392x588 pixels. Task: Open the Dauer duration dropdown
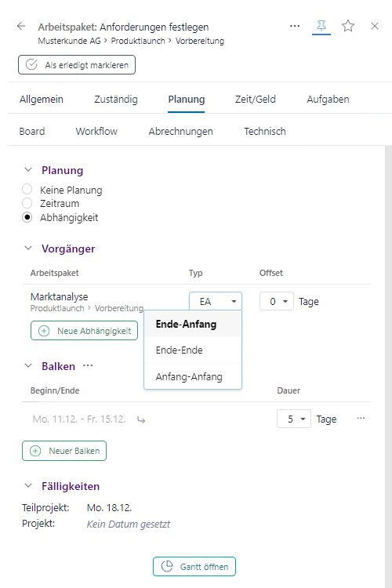pos(294,419)
